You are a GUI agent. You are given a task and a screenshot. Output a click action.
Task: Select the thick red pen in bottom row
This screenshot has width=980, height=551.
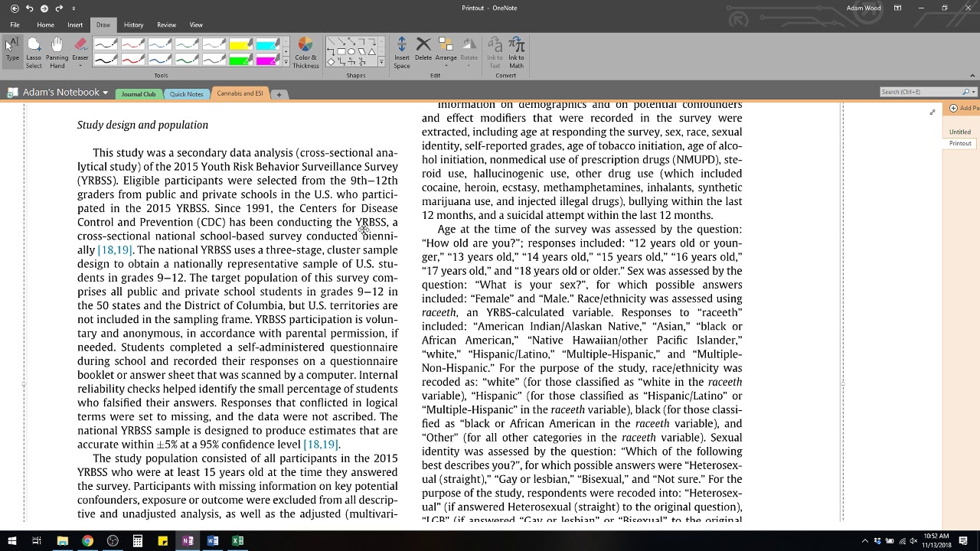(133, 59)
